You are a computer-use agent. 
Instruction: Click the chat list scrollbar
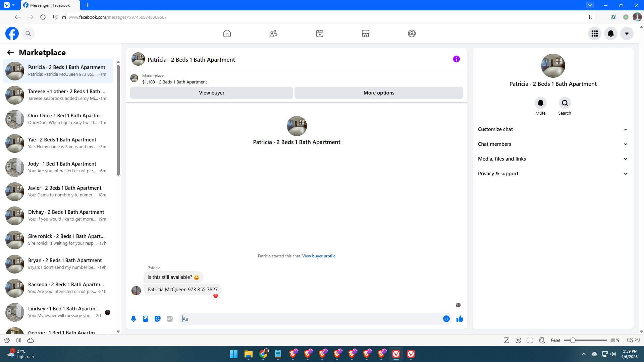pyautogui.click(x=118, y=120)
